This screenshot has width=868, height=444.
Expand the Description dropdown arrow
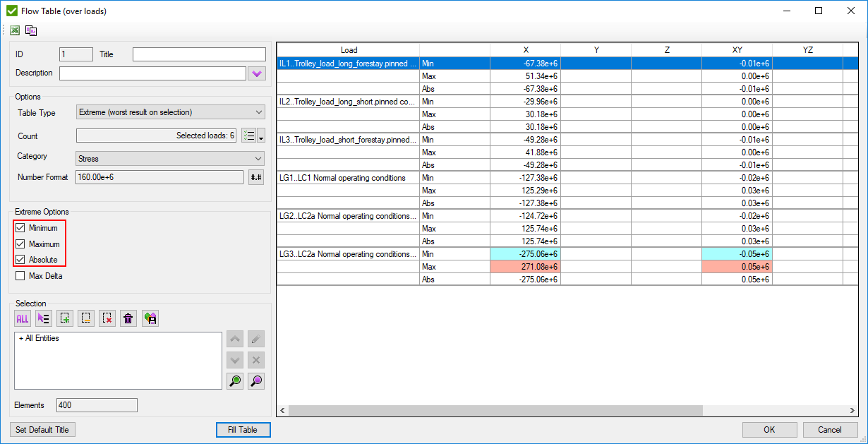(x=257, y=73)
